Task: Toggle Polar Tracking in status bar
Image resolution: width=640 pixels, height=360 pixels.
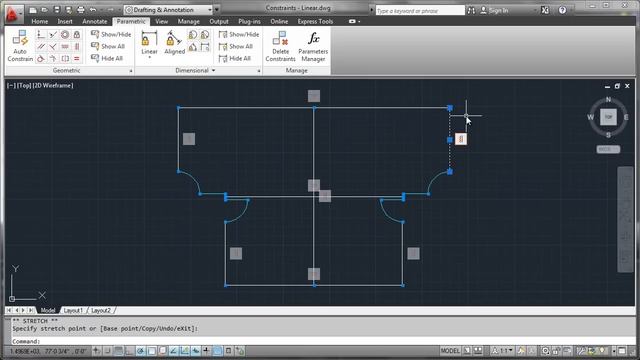Action: 141,351
